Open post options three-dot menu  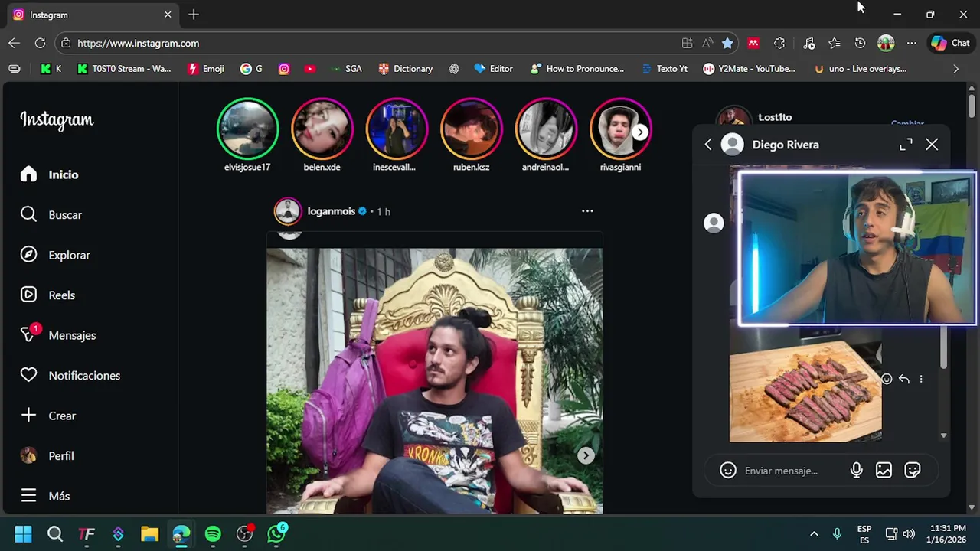(x=587, y=210)
